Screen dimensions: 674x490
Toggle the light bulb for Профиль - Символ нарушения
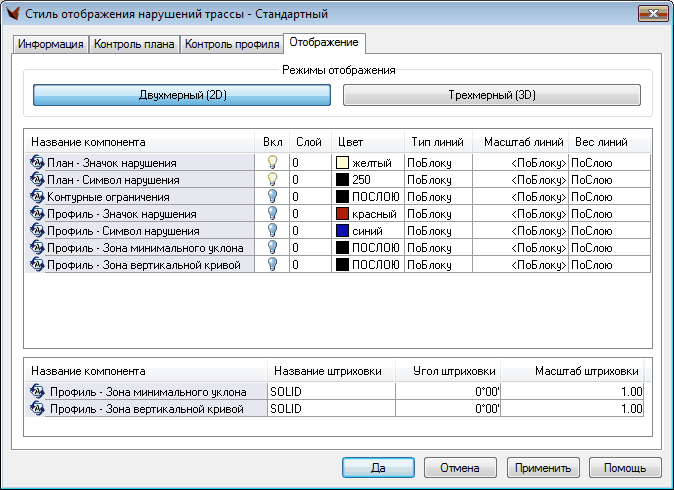point(270,231)
